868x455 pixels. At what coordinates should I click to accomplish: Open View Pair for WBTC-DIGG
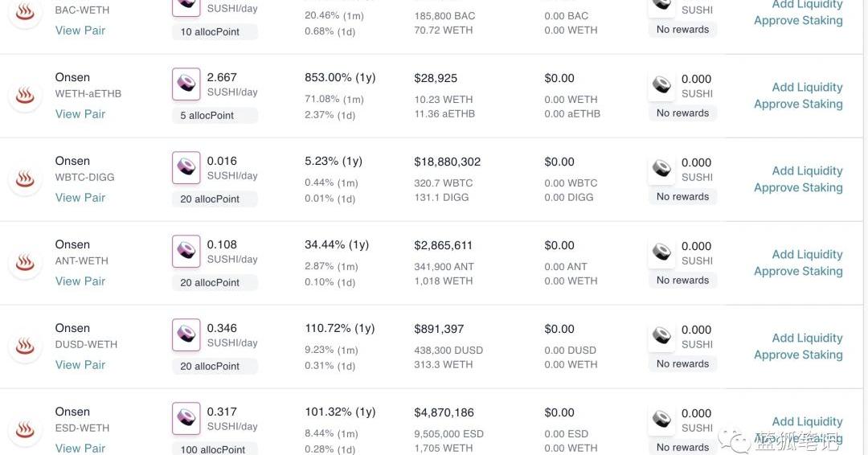80,198
